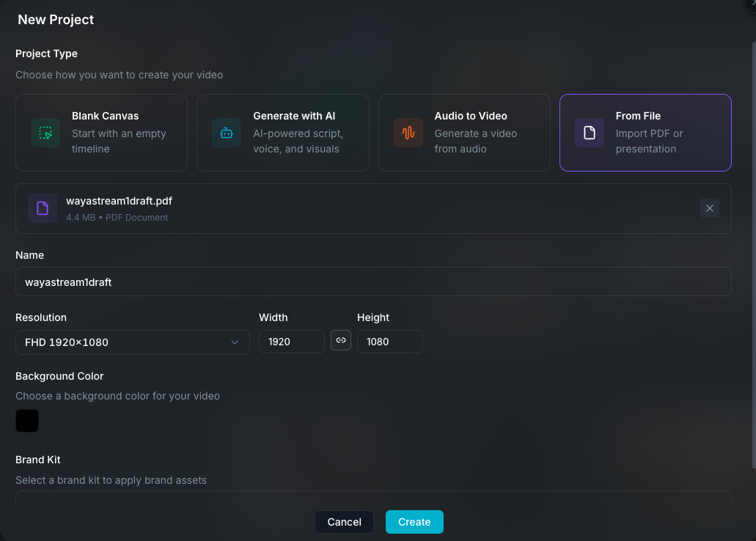Remove the uploaded wayastream1draft.pdf file
Image resolution: width=756 pixels, height=541 pixels.
[x=709, y=207]
